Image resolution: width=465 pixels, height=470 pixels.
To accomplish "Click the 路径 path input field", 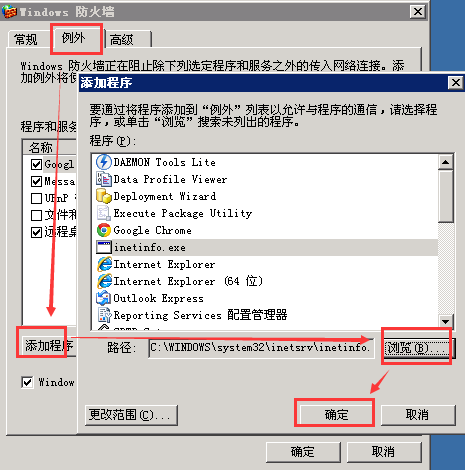I will 261,348.
